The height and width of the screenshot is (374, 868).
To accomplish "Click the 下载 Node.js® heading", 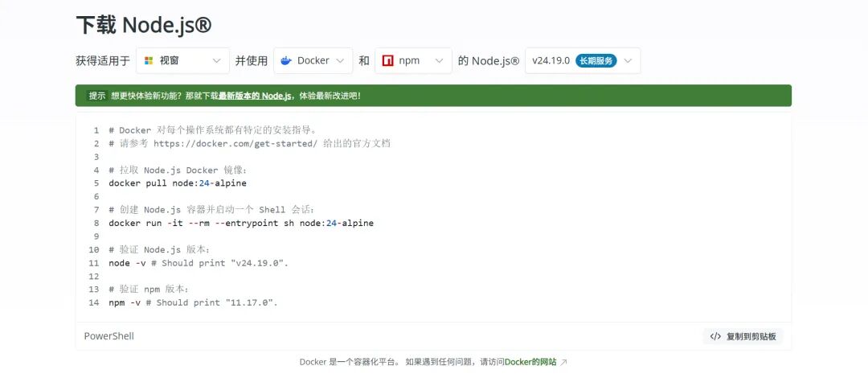I will [x=143, y=26].
